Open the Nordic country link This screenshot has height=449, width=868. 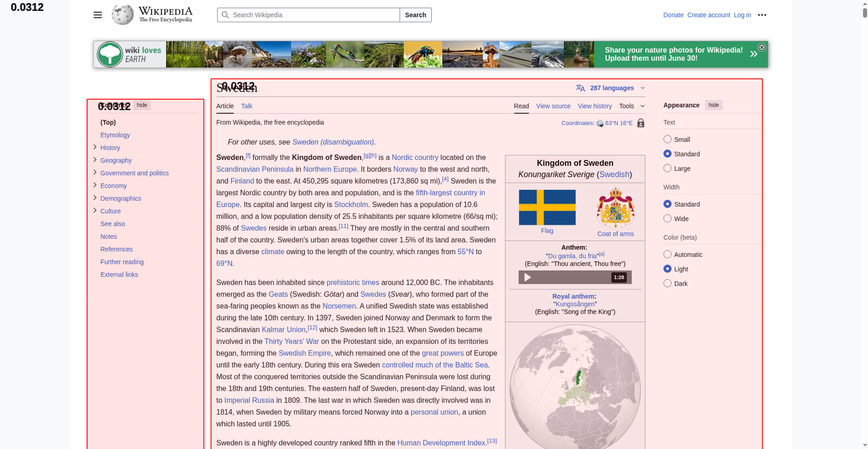[x=415, y=157]
